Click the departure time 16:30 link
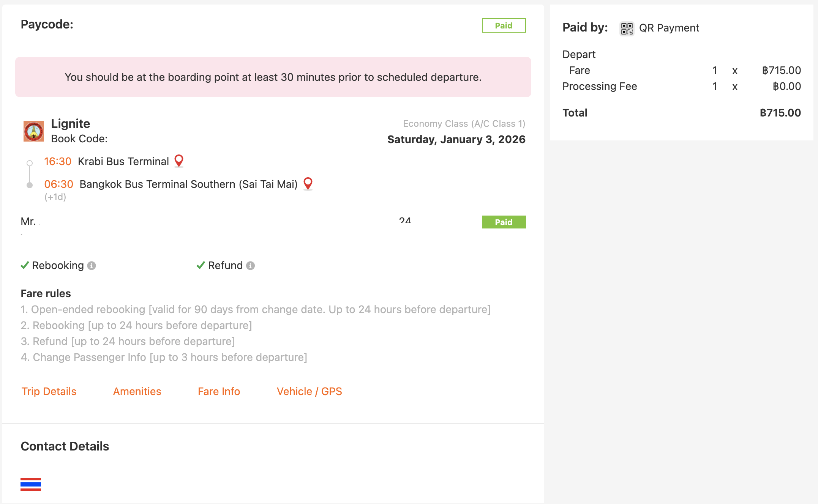The width and height of the screenshot is (818, 504). [x=57, y=161]
